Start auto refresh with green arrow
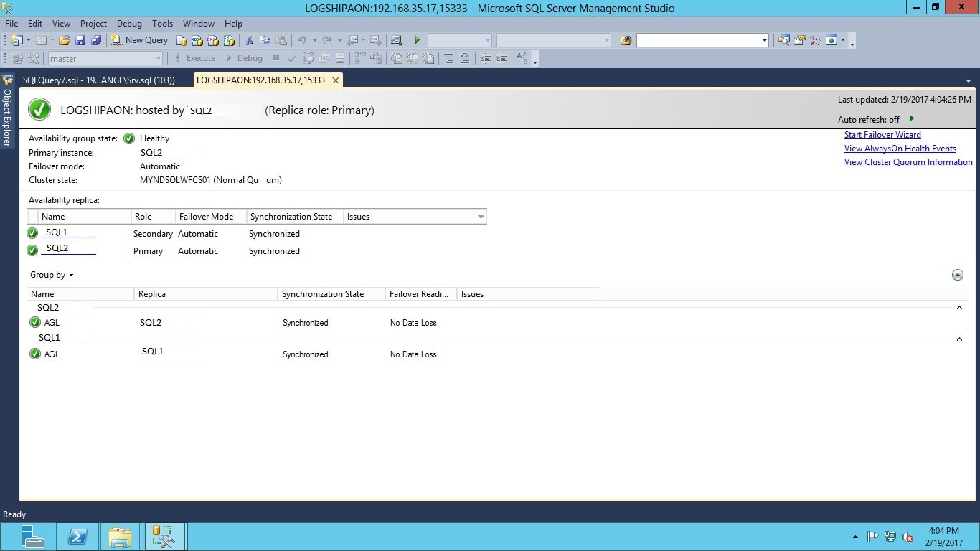This screenshot has width=980, height=551. [912, 119]
